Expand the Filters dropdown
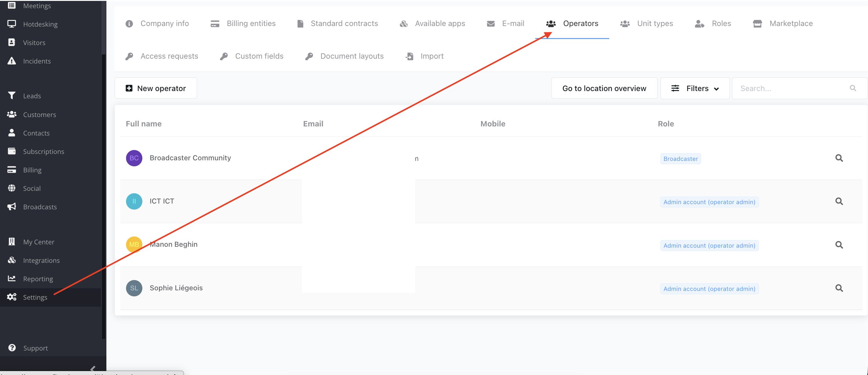This screenshot has width=868, height=375. pos(695,88)
